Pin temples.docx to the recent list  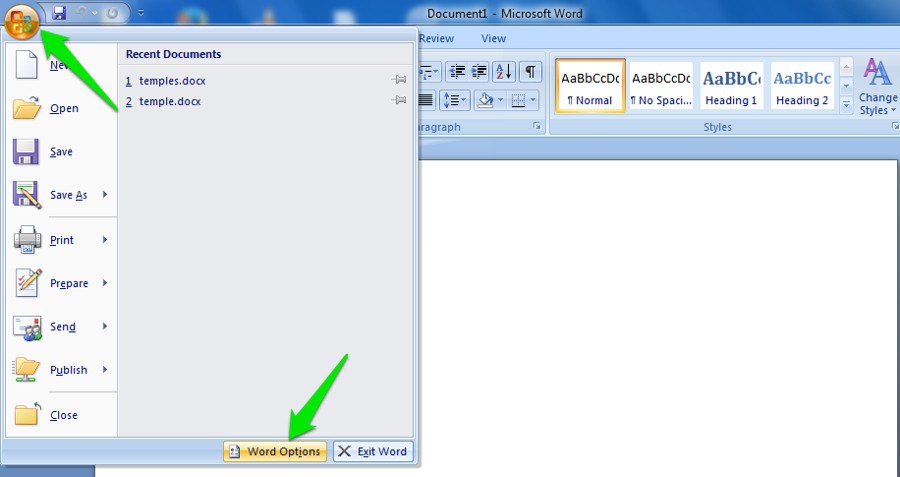(398, 80)
